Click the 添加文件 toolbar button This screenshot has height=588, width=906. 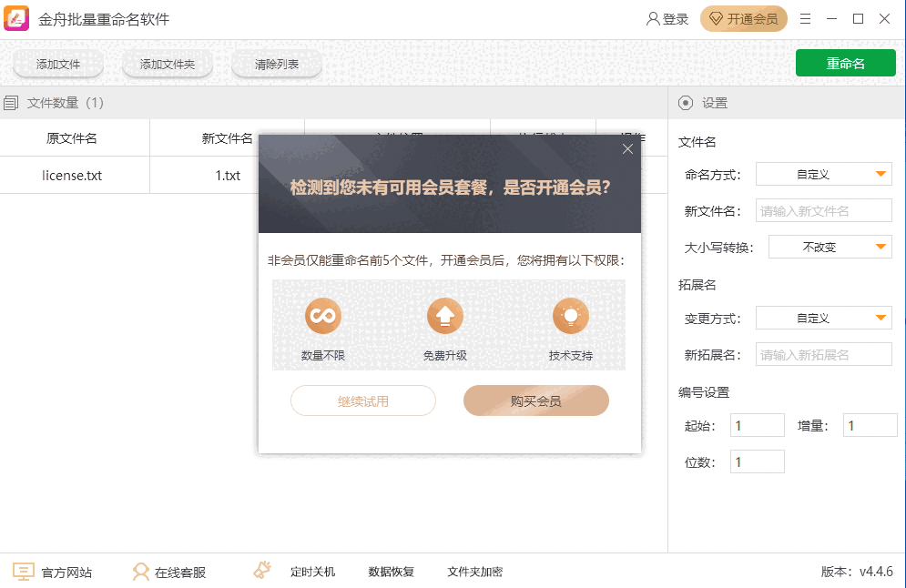point(58,65)
